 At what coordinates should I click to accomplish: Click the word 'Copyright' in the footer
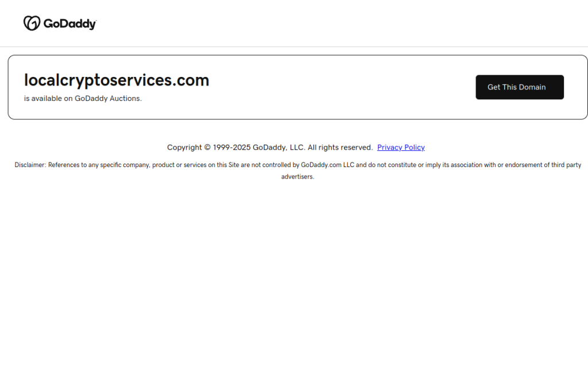[x=184, y=148]
